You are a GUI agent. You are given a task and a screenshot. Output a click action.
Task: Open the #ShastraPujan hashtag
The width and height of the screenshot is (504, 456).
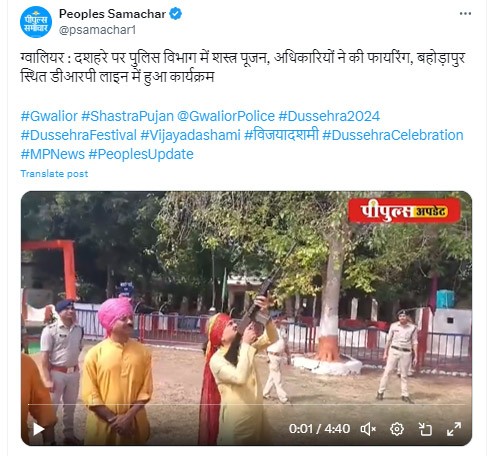[128, 117]
